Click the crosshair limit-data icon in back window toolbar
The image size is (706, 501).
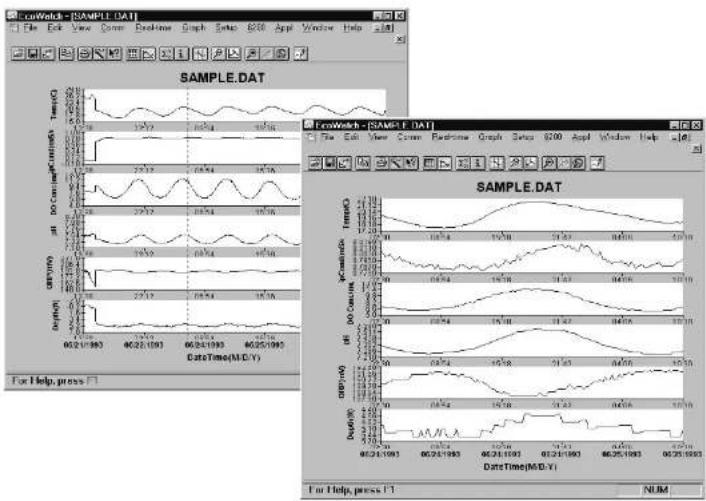point(200,54)
